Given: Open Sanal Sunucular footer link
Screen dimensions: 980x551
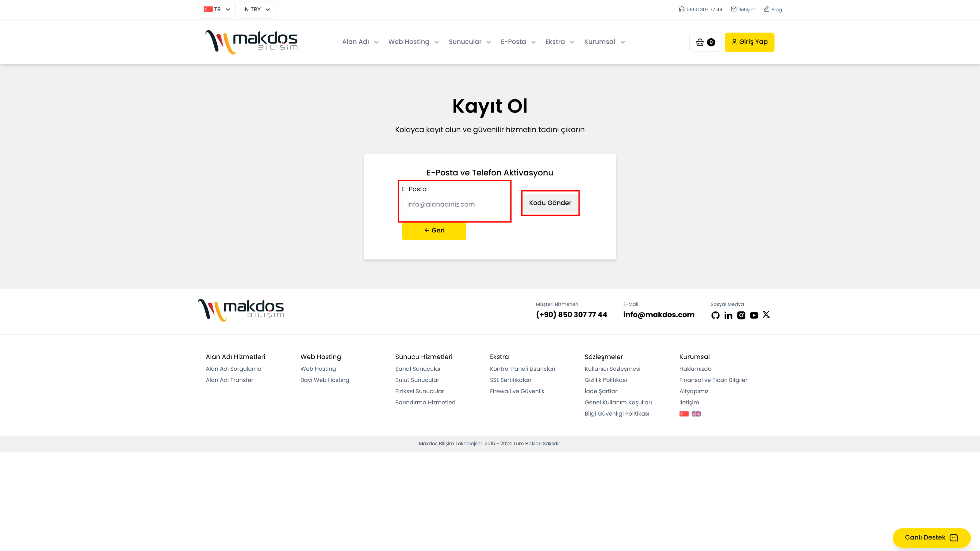Looking at the screenshot, I should pos(418,369).
